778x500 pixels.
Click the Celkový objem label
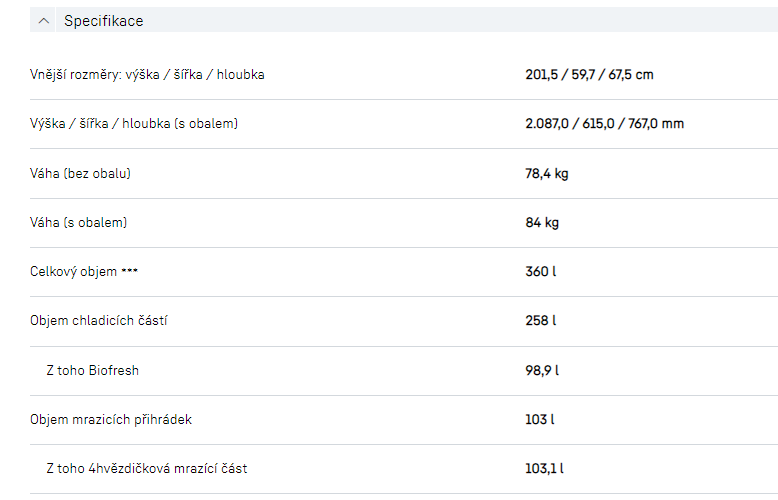tap(83, 272)
